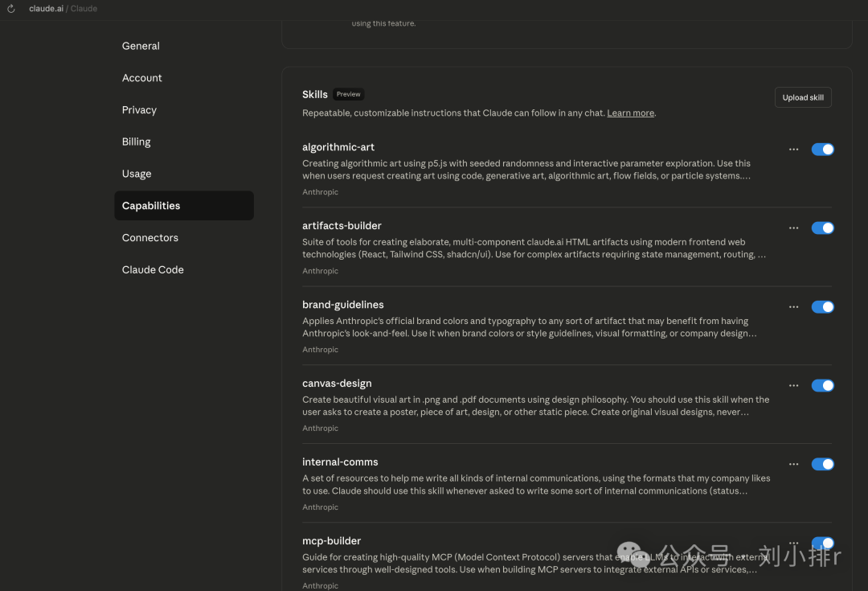Disable the algorithmic-art skill toggle

tap(822, 150)
